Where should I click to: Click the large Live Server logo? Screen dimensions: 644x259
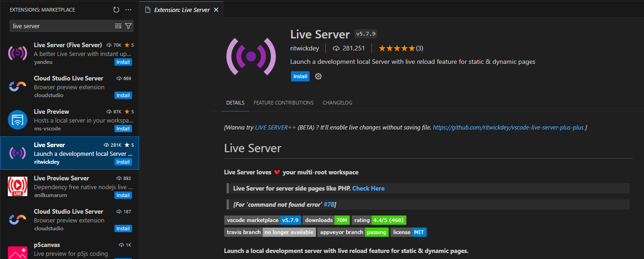click(x=251, y=56)
